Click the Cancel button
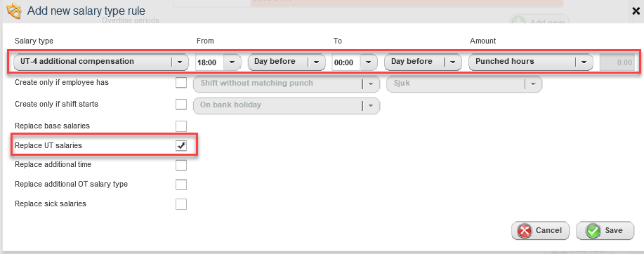This screenshot has width=644, height=254. [541, 231]
